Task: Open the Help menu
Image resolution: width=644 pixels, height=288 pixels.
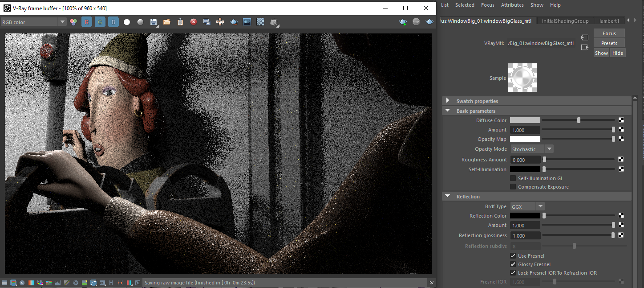Action: click(x=555, y=5)
